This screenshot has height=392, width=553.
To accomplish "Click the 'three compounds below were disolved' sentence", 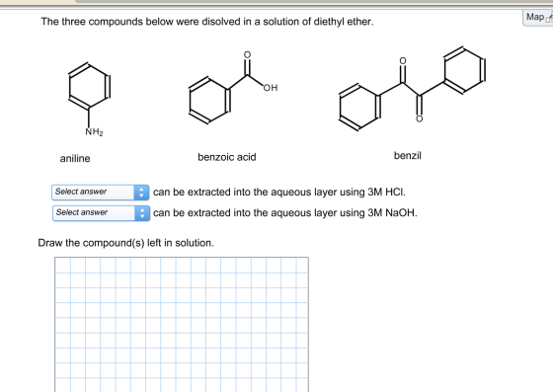I will [x=207, y=22].
